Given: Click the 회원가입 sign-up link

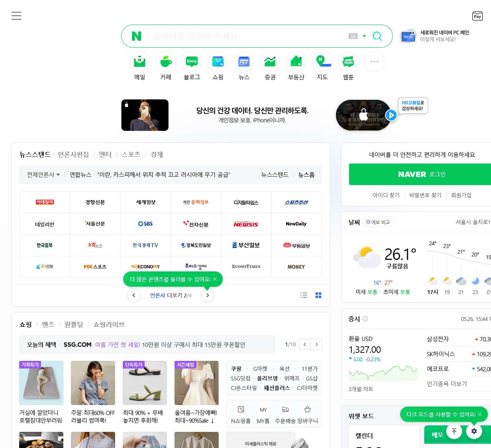Looking at the screenshot, I should tap(461, 195).
